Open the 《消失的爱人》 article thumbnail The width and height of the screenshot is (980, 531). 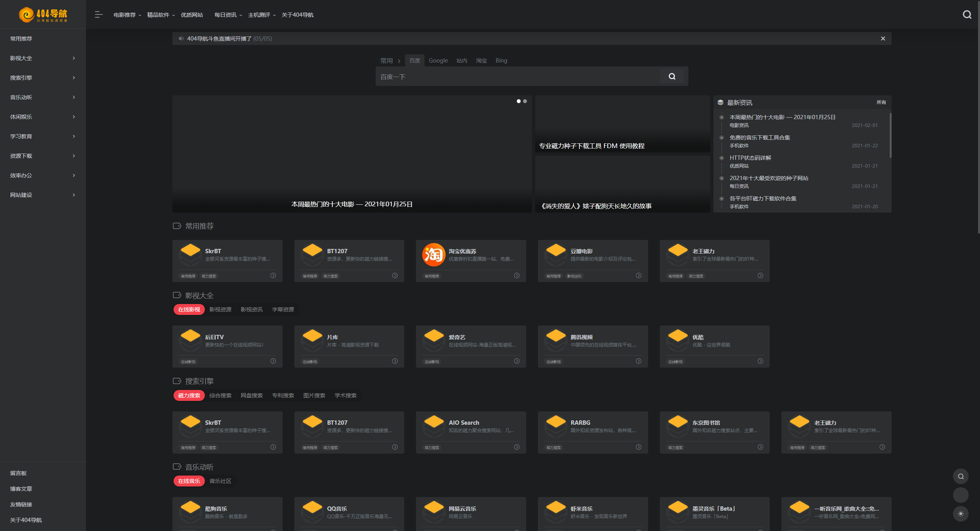coord(622,184)
